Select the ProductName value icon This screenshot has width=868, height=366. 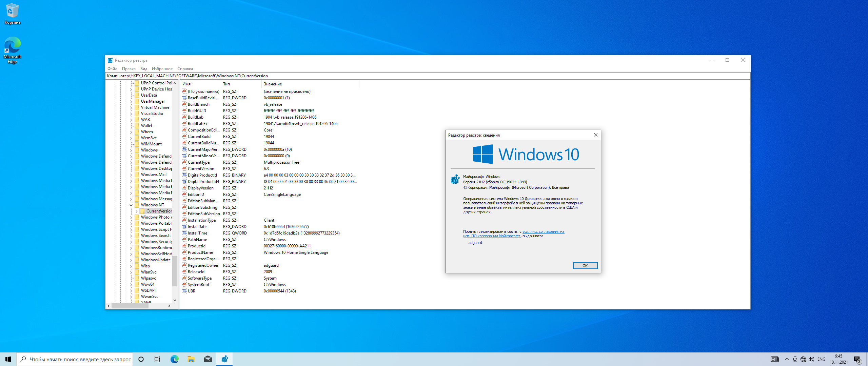coord(184,252)
